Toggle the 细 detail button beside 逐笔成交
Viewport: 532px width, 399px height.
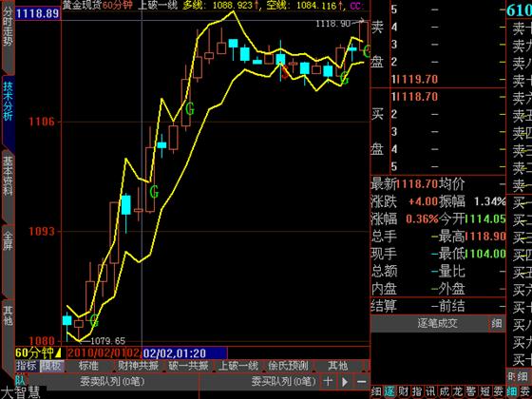496,323
